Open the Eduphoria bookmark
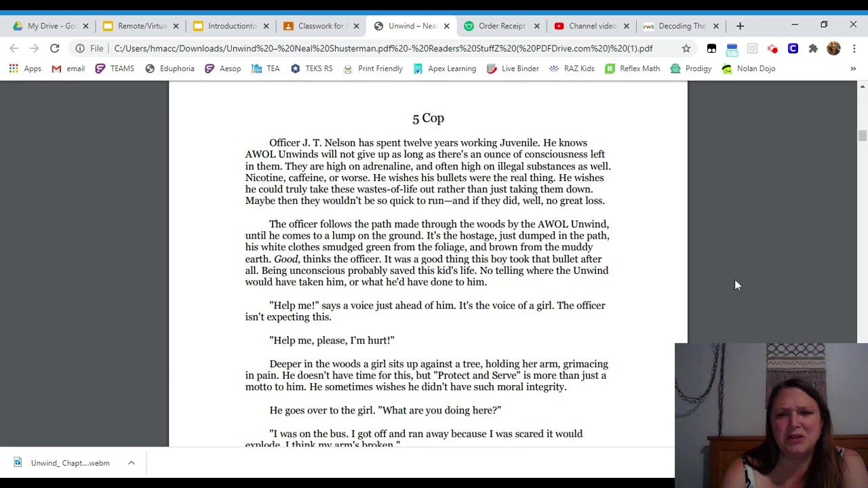Image resolution: width=868 pixels, height=488 pixels. 170,68
